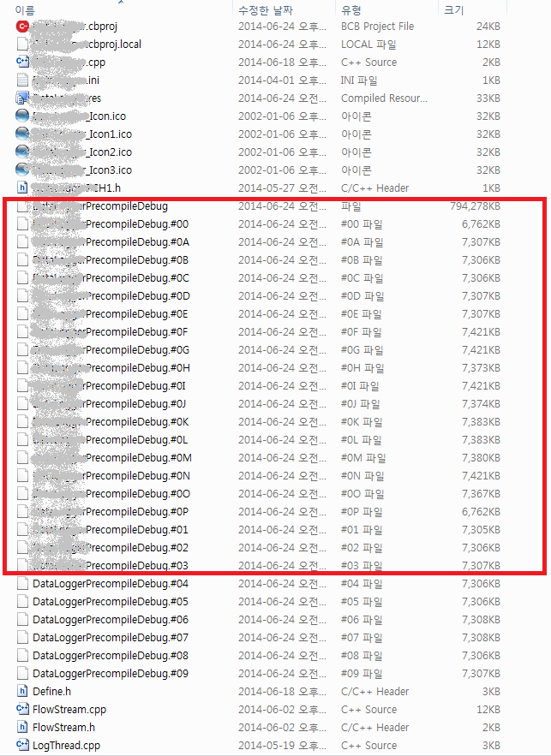Click the DataLoggerPrecompileDebug.#07 blank file icon
The width and height of the screenshot is (551, 756).
(22, 637)
